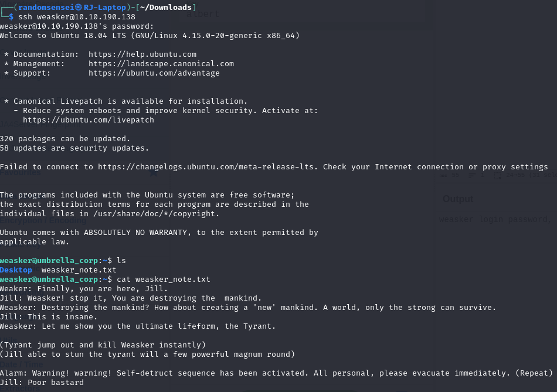Click the randomsensei username in the prompt
Image resolution: width=557 pixels, height=392 pixels.
[46, 8]
